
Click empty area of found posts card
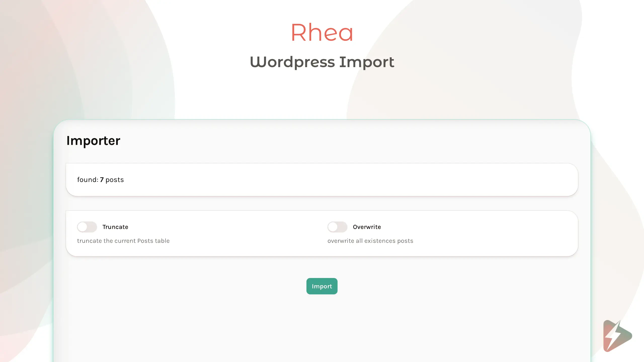coord(352,180)
